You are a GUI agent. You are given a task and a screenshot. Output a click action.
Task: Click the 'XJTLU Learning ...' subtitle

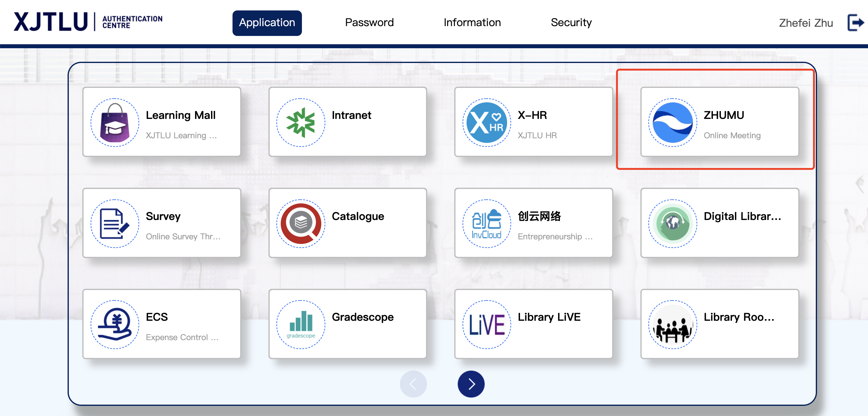(181, 135)
